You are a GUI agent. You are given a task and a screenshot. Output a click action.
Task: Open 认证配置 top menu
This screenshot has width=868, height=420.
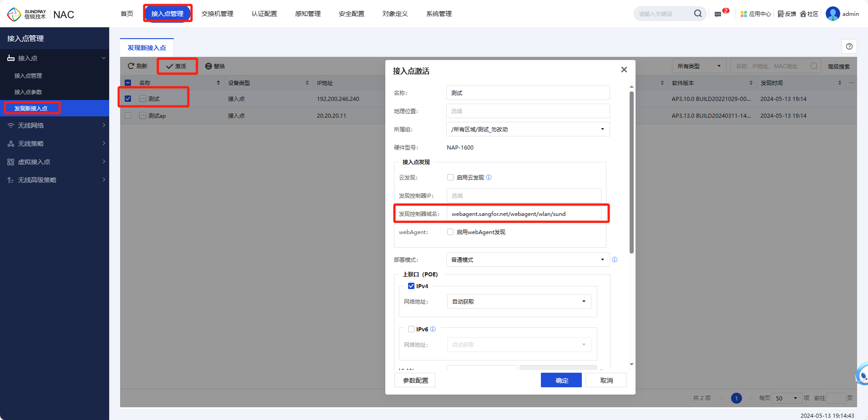point(264,14)
